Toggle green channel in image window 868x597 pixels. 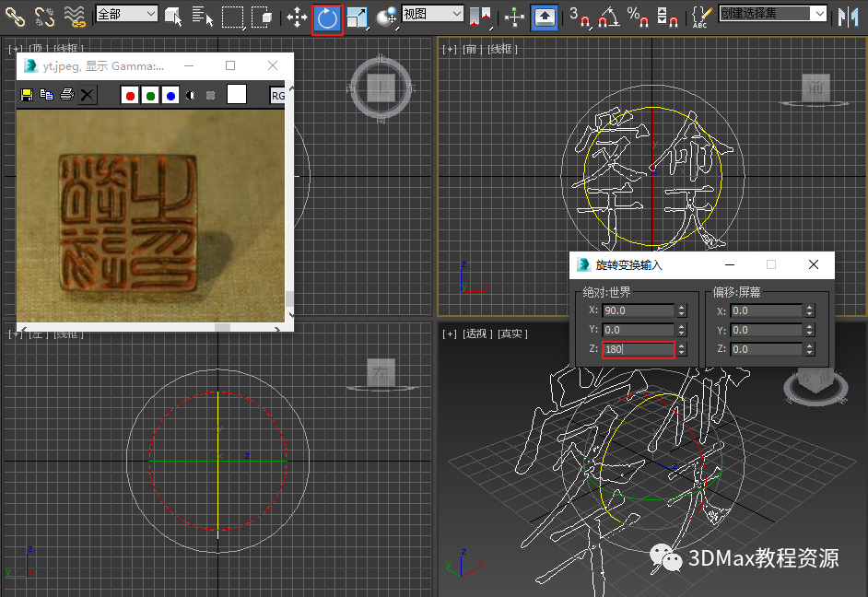coord(150,96)
